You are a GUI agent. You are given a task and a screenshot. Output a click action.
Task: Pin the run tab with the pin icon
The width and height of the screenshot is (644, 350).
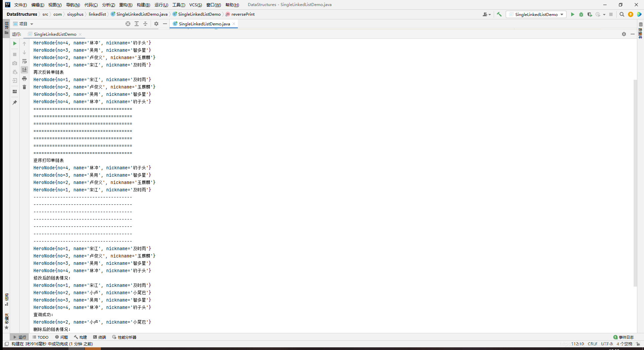(15, 103)
